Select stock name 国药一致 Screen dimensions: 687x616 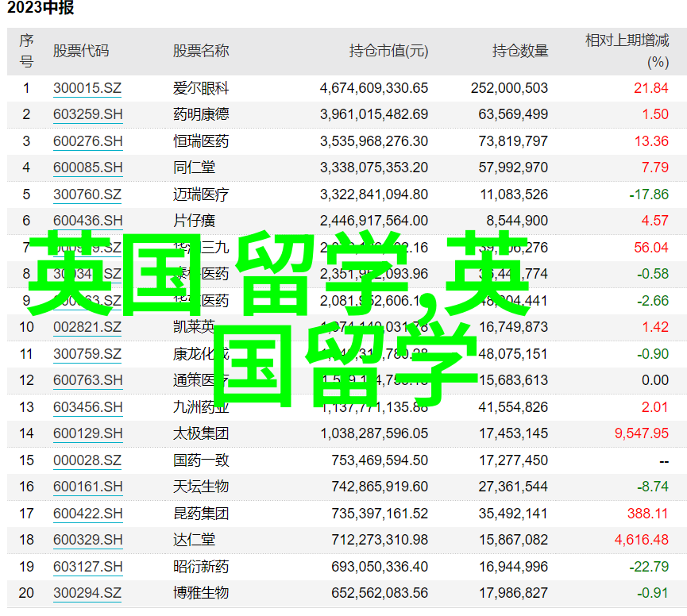201,460
